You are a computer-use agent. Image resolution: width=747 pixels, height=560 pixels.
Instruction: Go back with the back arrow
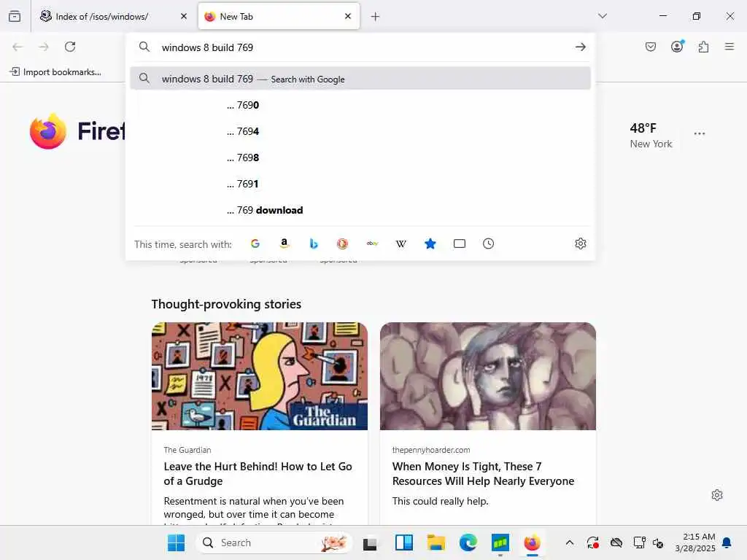18,47
